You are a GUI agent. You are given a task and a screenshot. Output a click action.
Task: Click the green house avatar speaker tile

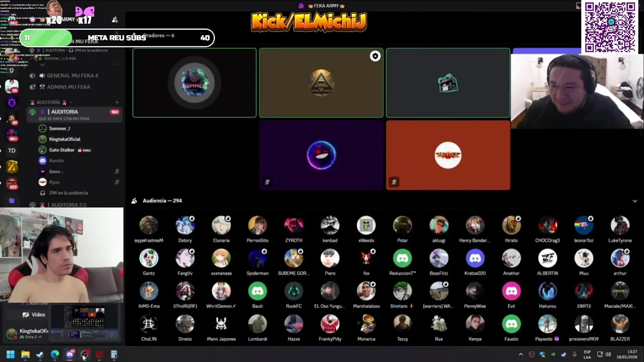coord(448,82)
